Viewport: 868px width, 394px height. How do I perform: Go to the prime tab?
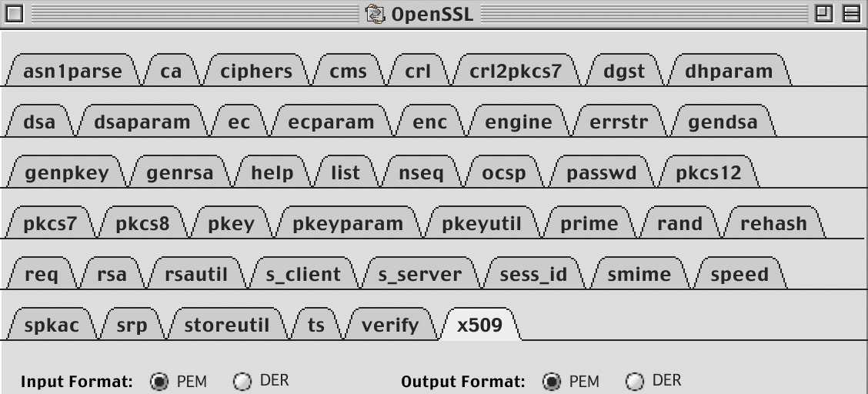click(x=589, y=223)
